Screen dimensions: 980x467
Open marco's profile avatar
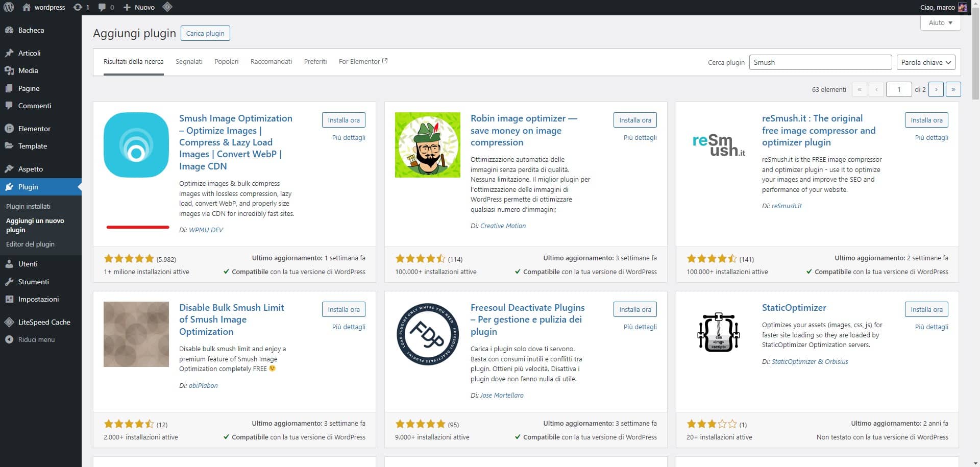point(963,7)
